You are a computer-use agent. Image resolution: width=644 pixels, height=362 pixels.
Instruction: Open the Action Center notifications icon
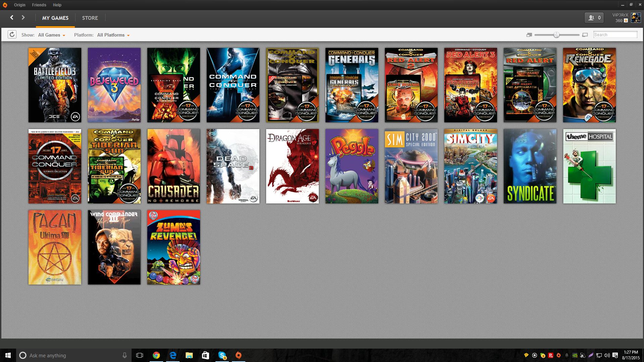(x=615, y=355)
